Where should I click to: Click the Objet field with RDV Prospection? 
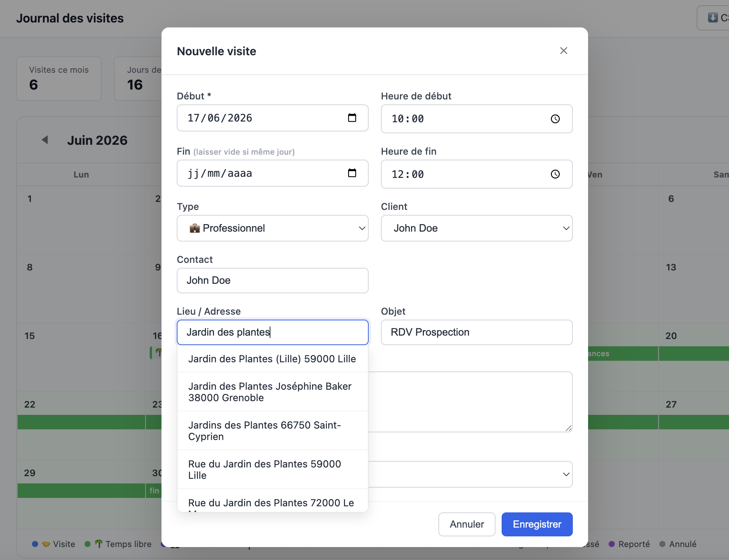tap(477, 332)
